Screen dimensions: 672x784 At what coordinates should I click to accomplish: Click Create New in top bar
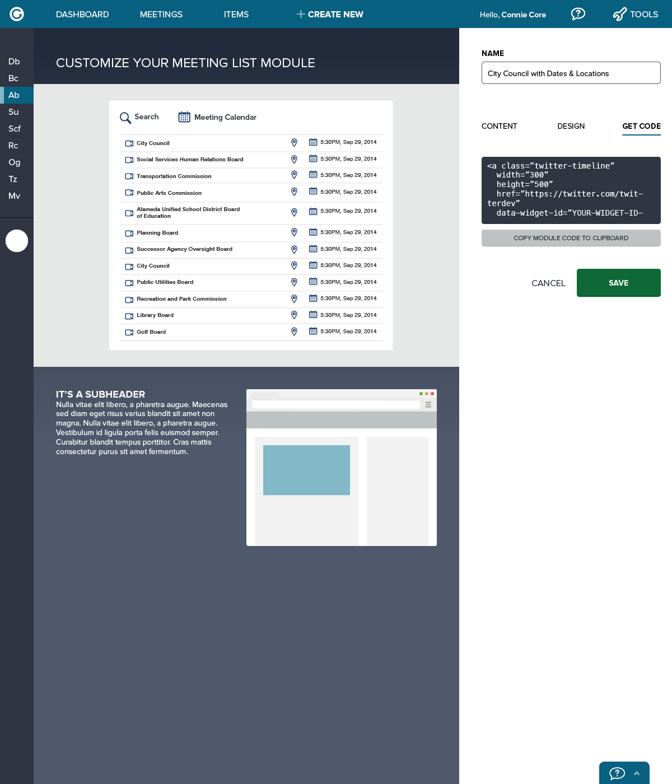click(x=335, y=15)
